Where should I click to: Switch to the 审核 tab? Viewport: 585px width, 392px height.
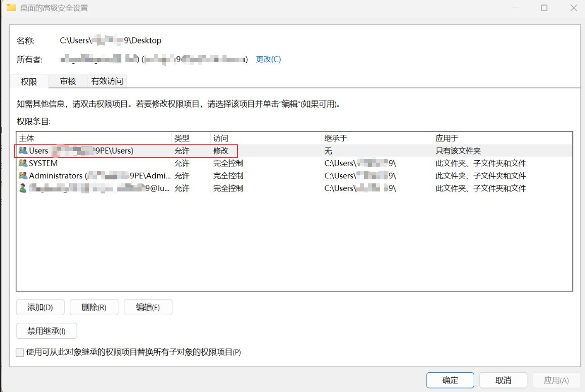68,81
